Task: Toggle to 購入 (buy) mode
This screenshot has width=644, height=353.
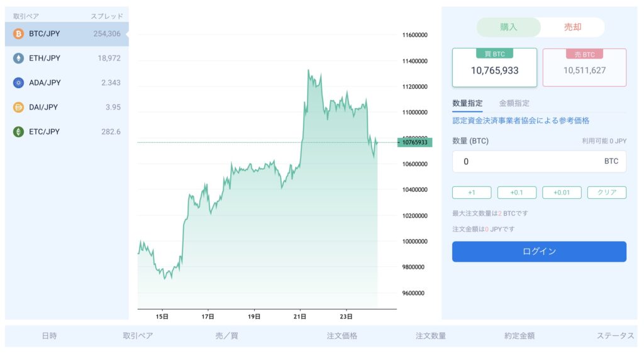Action: click(508, 27)
